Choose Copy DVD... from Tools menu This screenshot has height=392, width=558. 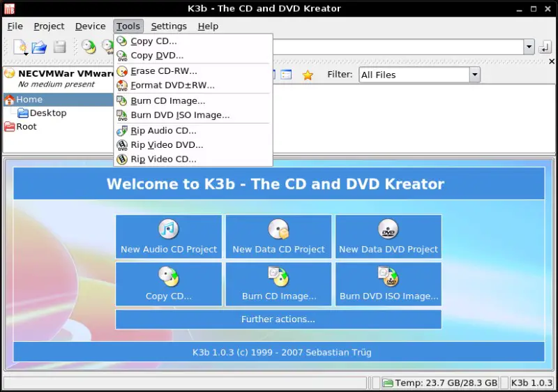(193, 56)
